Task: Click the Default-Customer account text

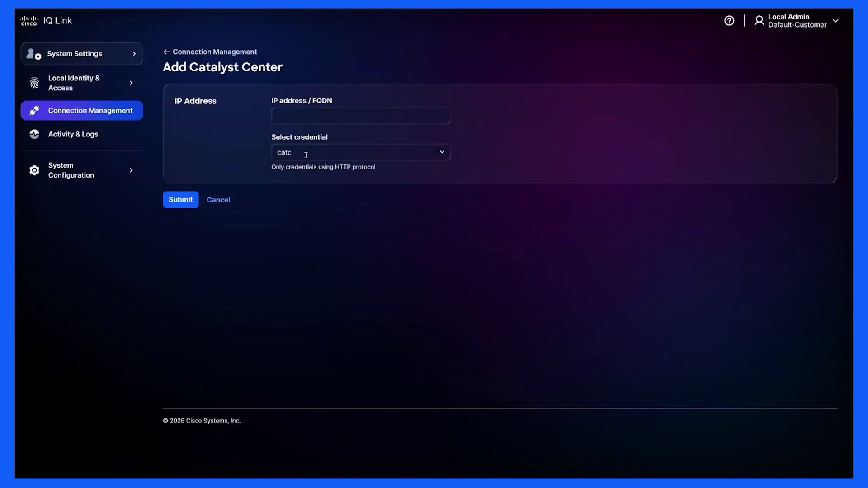Action: [x=797, y=25]
